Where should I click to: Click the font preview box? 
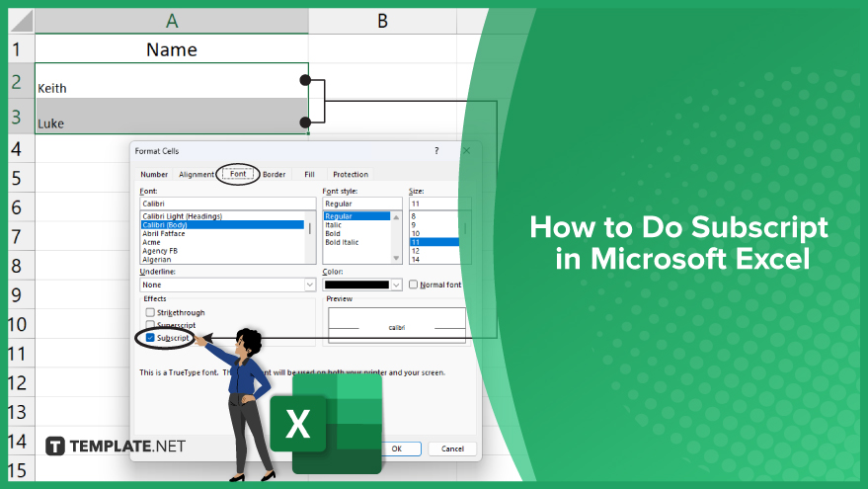(x=397, y=326)
